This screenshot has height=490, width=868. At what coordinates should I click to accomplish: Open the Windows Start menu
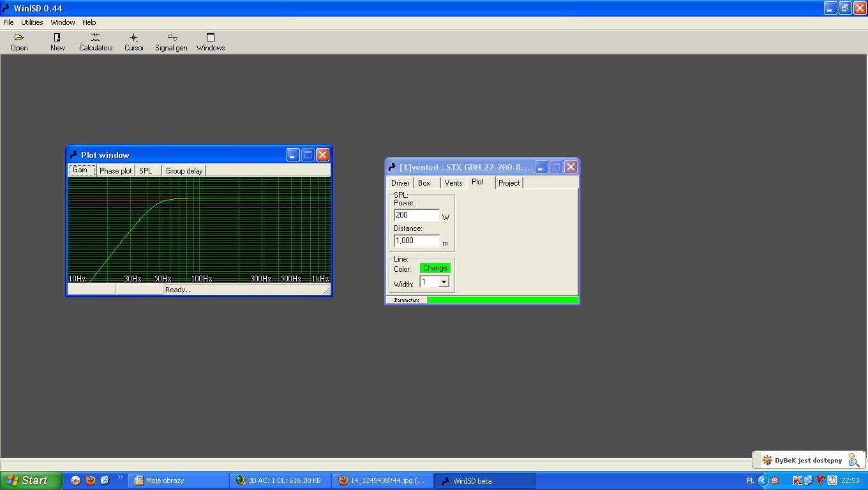[x=31, y=480]
